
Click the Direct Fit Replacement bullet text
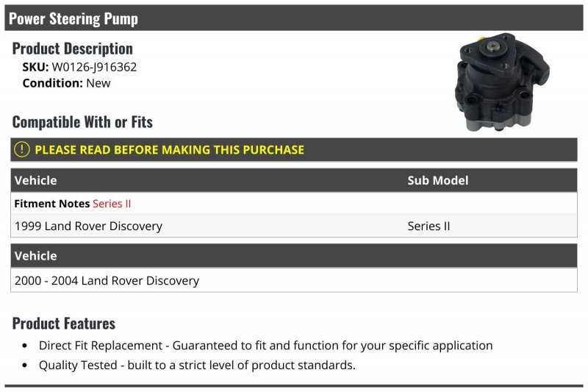[x=265, y=346]
